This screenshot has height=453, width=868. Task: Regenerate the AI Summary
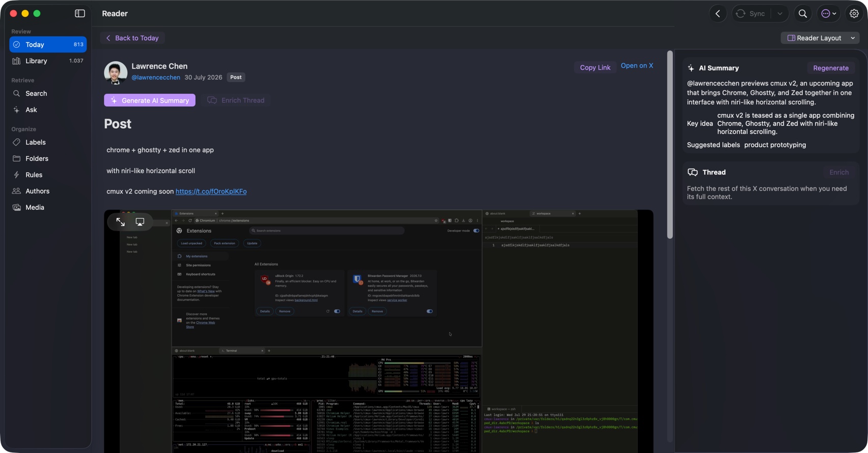(831, 68)
